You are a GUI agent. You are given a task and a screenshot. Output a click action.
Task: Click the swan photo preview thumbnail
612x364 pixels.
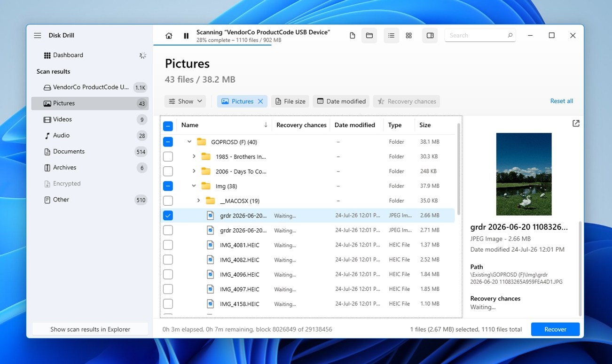click(524, 174)
